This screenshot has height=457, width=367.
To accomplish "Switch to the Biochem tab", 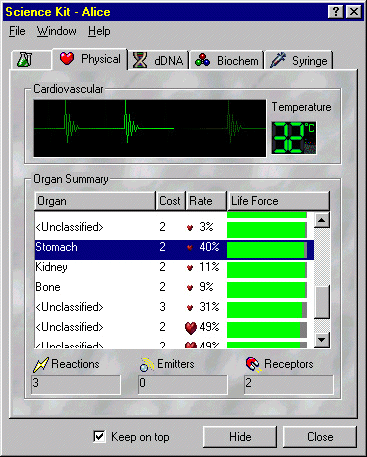I will [227, 61].
